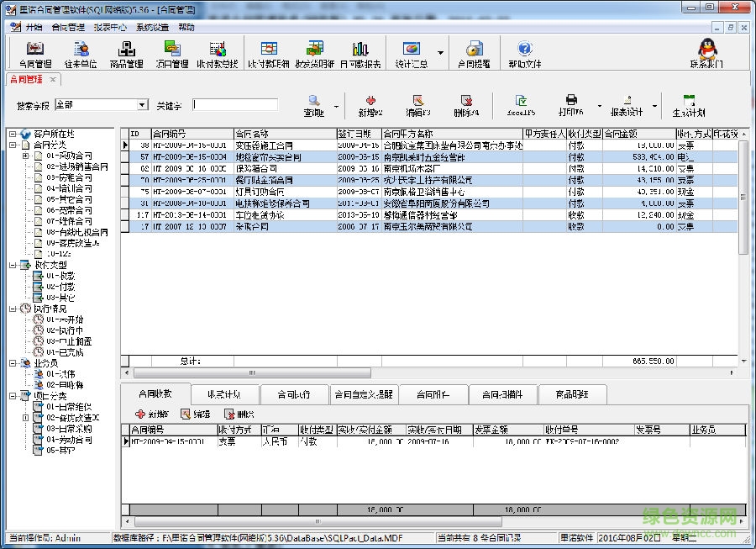
Task: Click the 联系我们 penguin icon
Action: (706, 52)
